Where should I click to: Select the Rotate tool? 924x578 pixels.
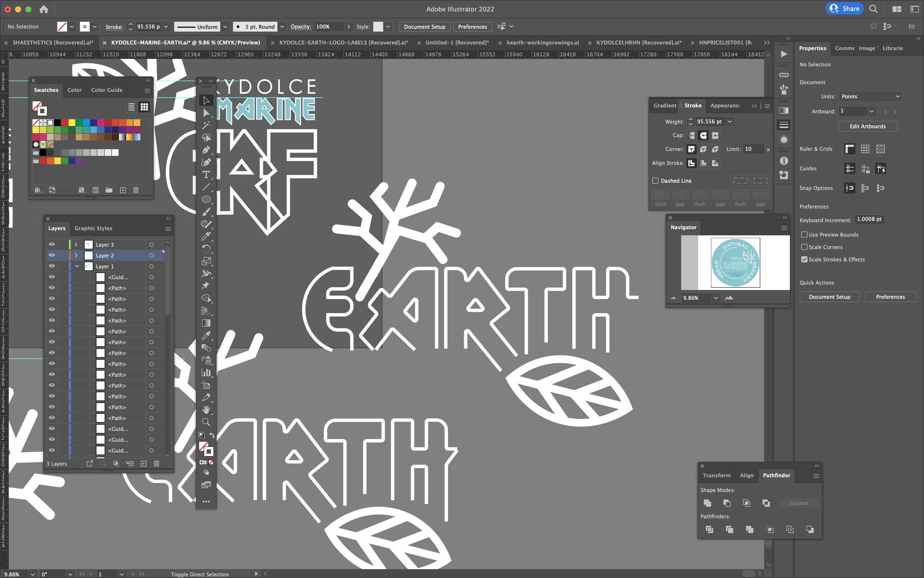206,249
